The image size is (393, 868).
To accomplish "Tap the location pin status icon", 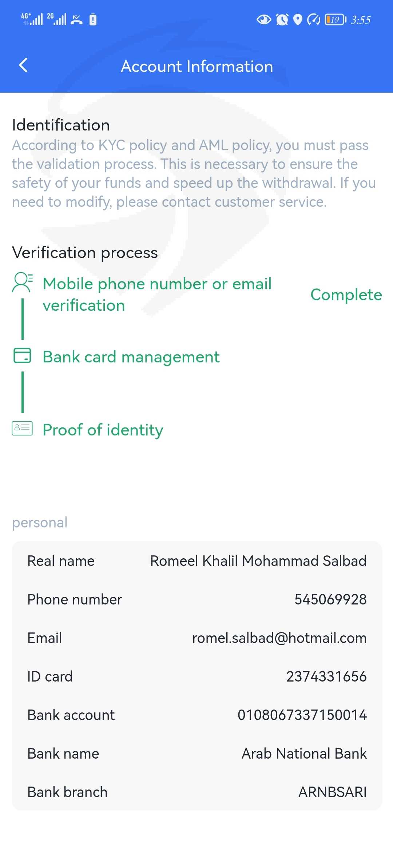I will coord(298,20).
